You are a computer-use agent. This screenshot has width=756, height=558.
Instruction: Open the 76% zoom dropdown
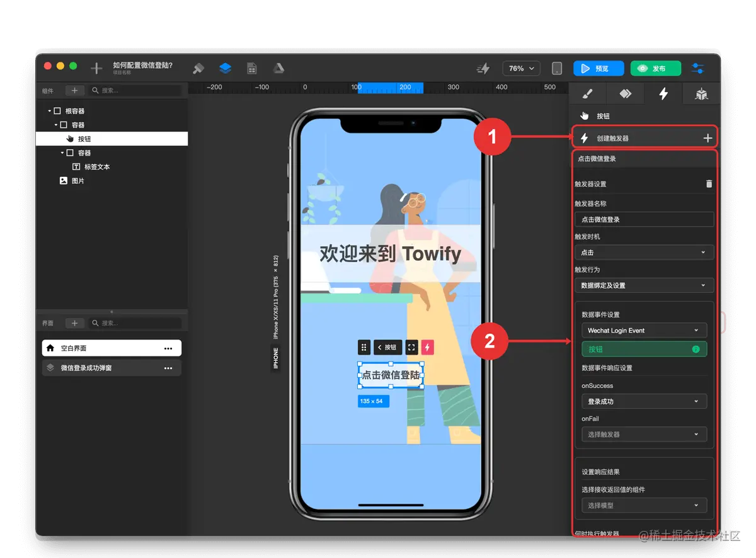point(522,68)
